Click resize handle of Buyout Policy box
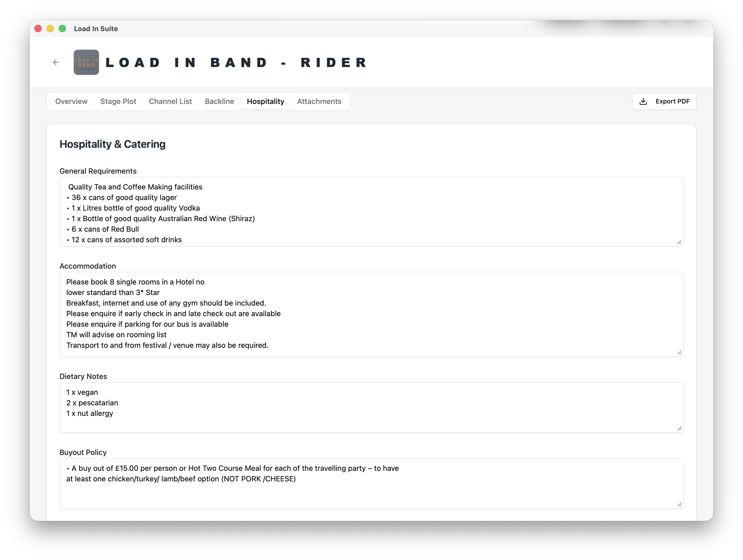Viewport: 743px width, 560px height. click(x=679, y=504)
